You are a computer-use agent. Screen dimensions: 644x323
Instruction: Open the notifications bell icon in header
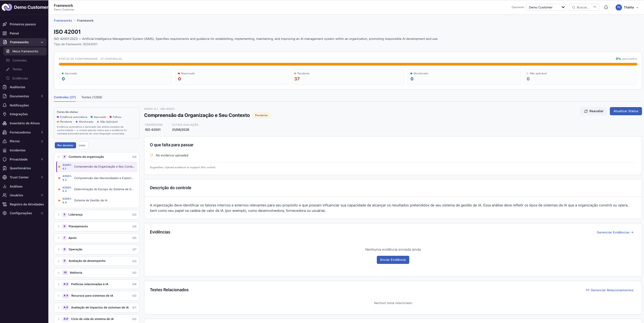606,7
